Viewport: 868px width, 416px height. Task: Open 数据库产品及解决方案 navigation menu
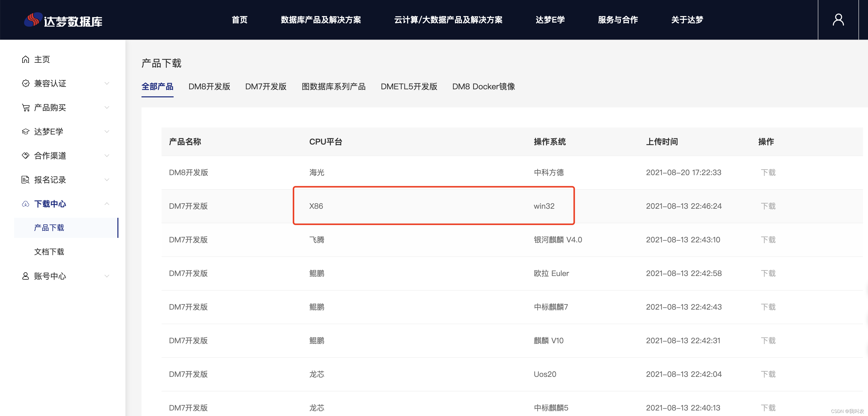click(x=321, y=20)
